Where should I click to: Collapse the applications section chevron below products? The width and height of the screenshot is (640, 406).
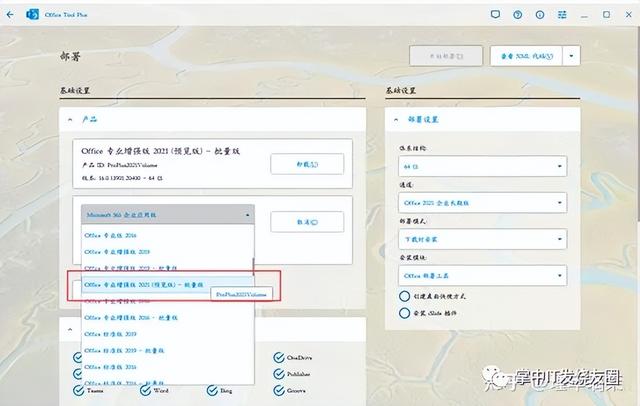[70, 329]
